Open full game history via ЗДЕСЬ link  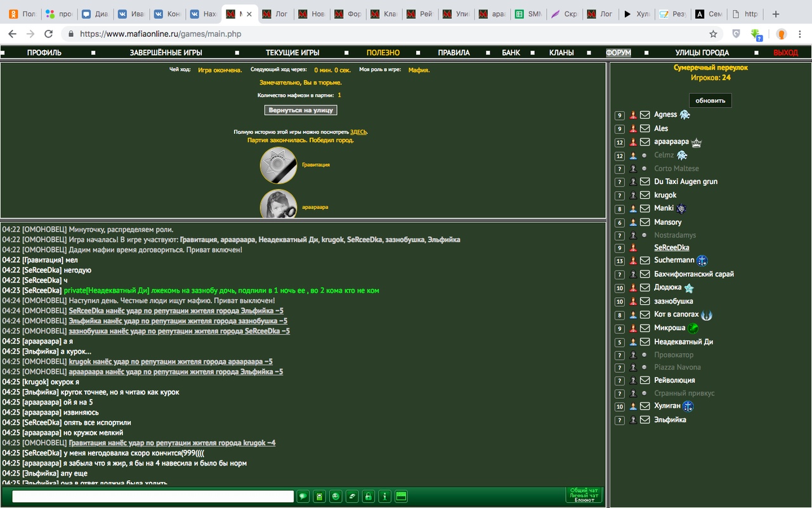(x=358, y=132)
